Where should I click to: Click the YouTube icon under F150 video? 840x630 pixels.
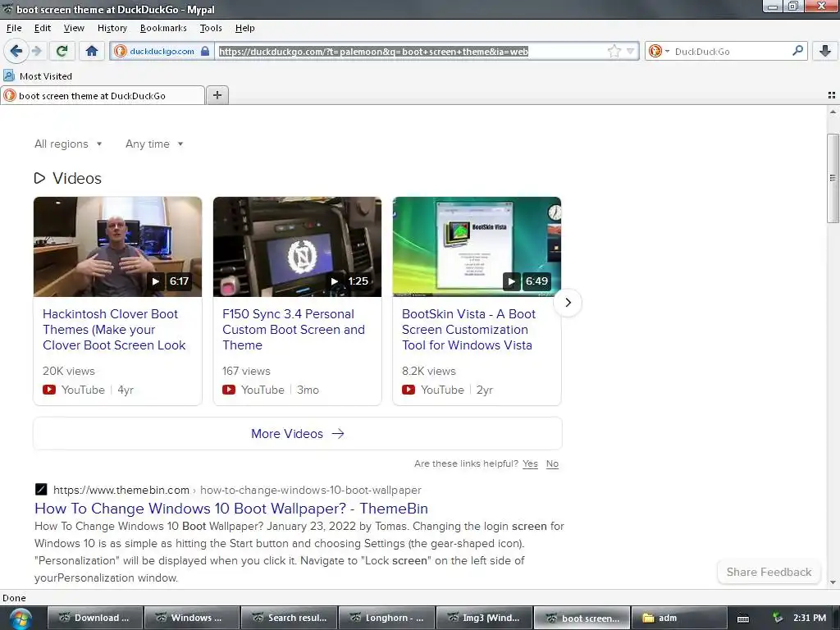click(229, 390)
